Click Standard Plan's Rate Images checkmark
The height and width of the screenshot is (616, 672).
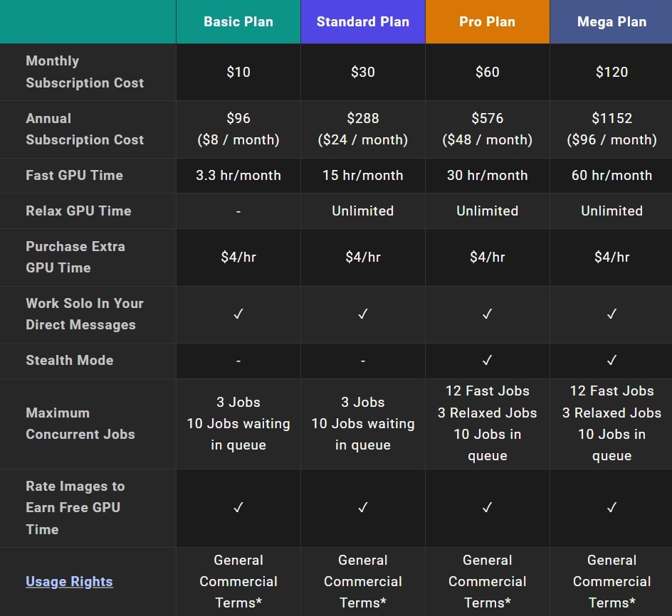point(363,508)
